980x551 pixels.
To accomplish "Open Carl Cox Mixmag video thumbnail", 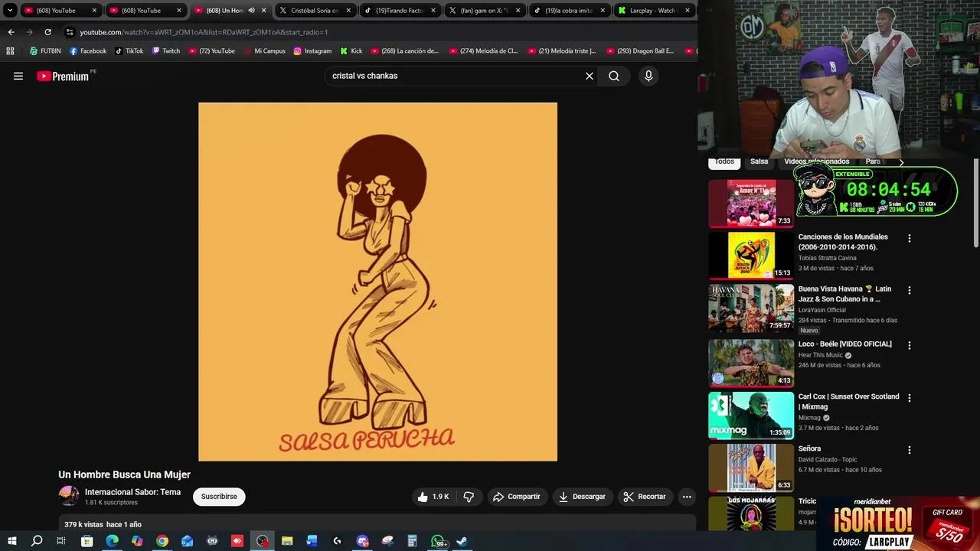I will click(x=751, y=416).
